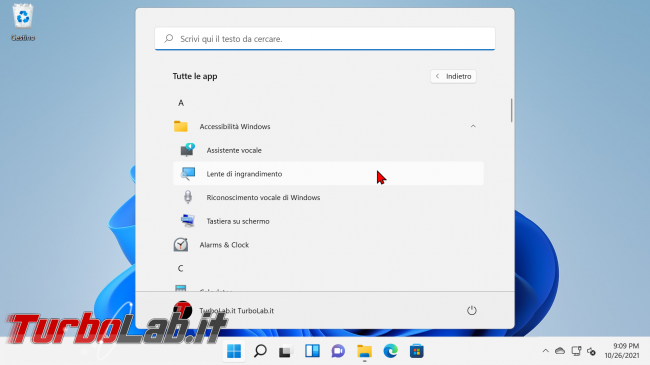Open Lente di ingrandimento app icon
This screenshot has height=365, width=650.
tap(188, 174)
